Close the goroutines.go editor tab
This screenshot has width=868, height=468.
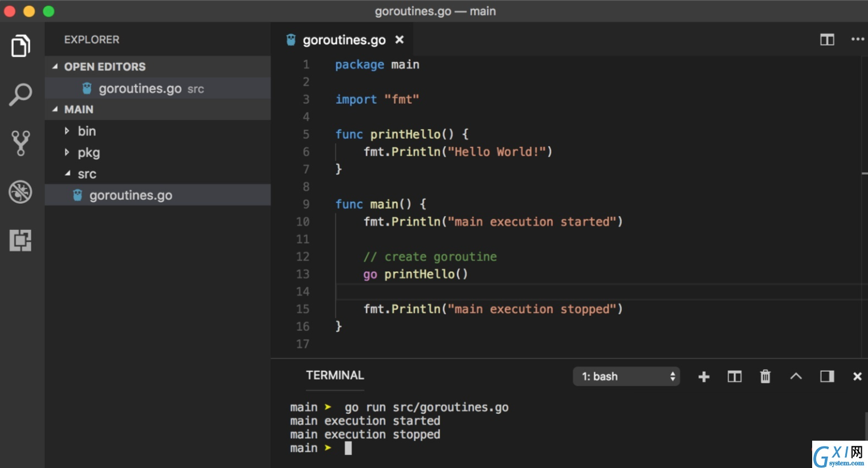[x=400, y=40]
